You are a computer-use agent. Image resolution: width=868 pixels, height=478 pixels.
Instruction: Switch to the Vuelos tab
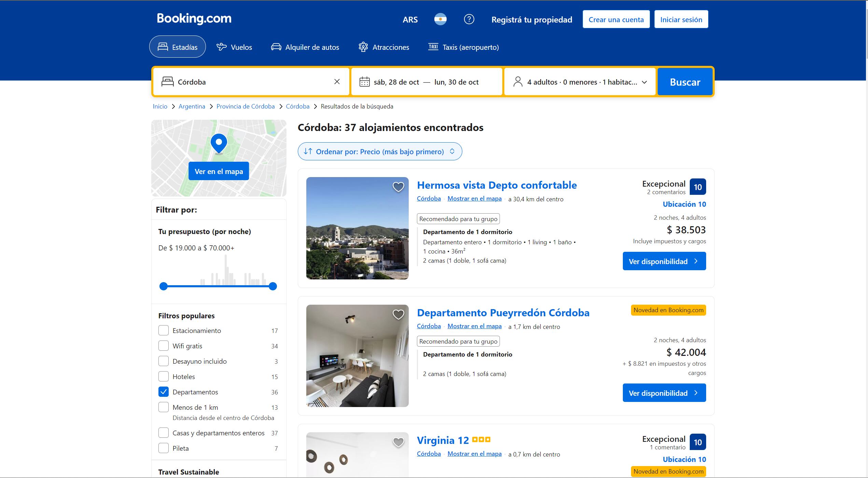coord(234,47)
